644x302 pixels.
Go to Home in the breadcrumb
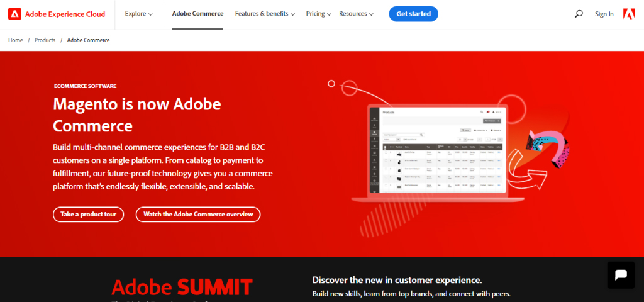[16, 40]
